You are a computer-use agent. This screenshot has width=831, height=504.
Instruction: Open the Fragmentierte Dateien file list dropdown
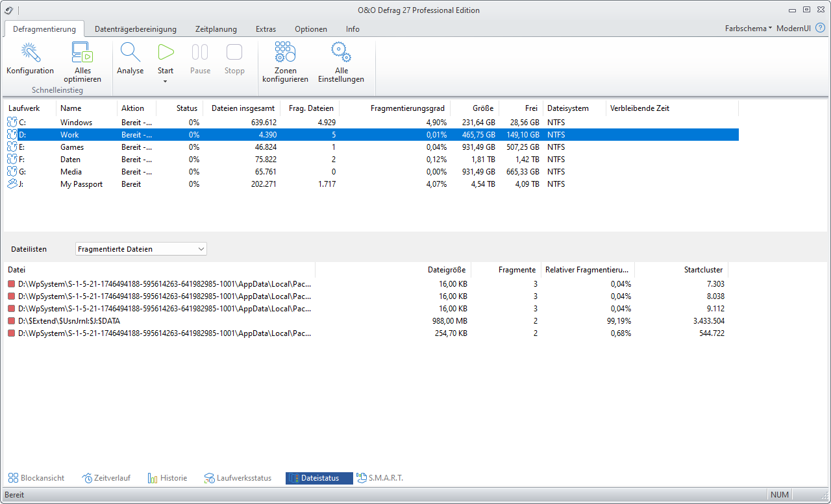coord(141,248)
